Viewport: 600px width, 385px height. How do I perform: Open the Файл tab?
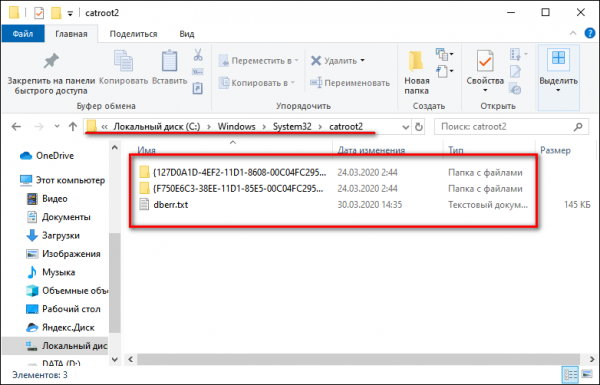click(23, 34)
